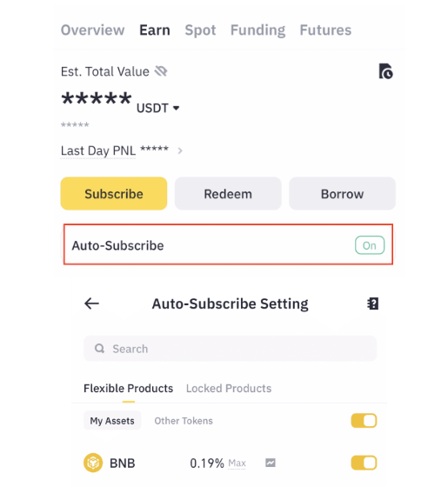
Task: Tap the Redeem button
Action: pyautogui.click(x=228, y=193)
